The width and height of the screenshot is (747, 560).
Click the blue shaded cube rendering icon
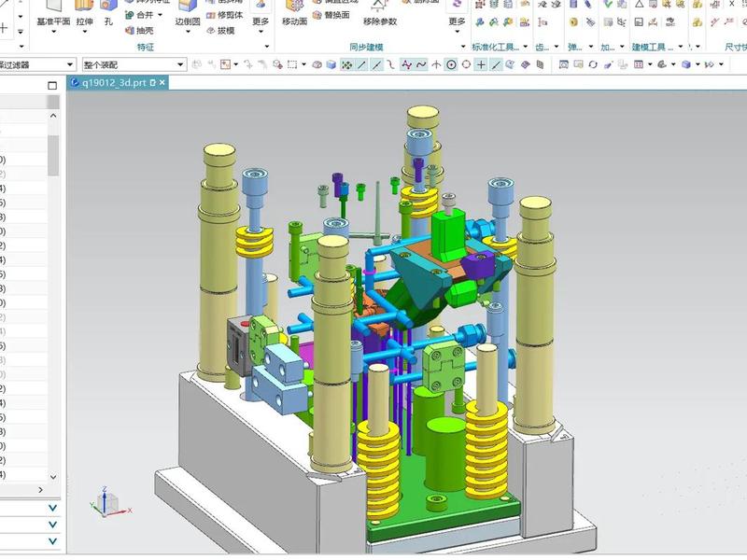point(686,64)
